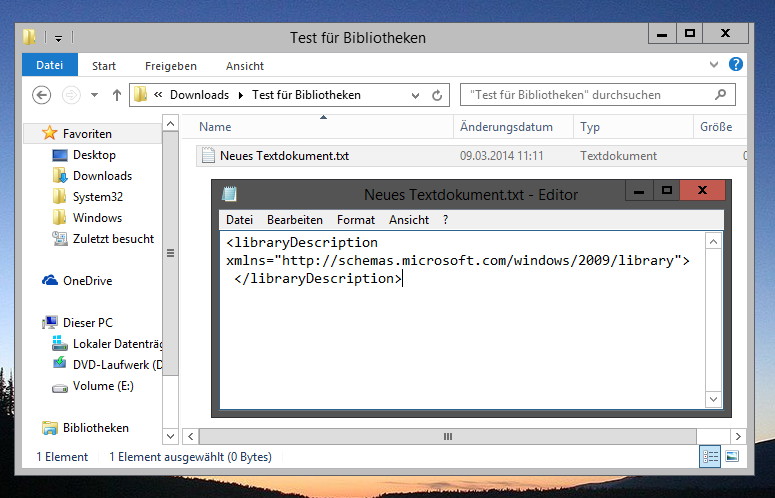
Task: Switch to the Start ribbon tab
Action: 104,66
